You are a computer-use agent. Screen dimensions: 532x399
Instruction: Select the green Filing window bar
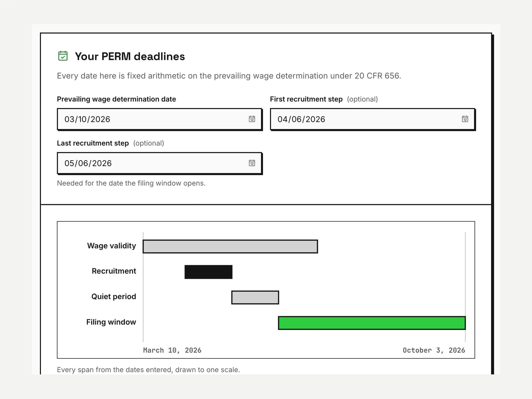coord(372,323)
